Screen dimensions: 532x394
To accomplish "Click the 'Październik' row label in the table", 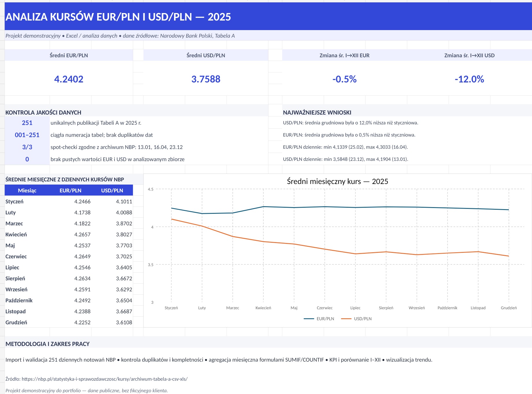I will (x=19, y=301).
